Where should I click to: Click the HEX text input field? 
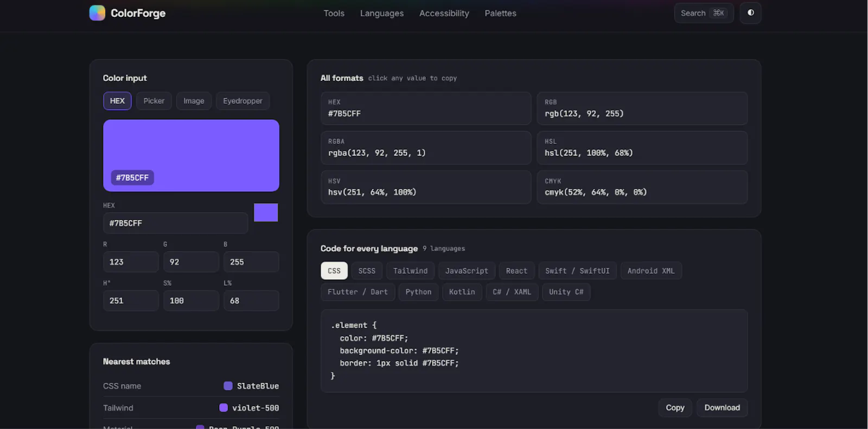coord(175,223)
